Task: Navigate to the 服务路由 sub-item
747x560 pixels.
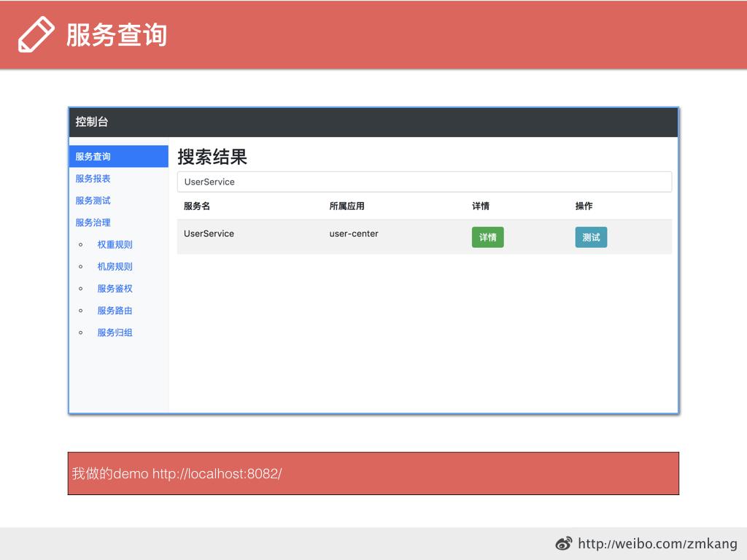Action: [x=115, y=311]
